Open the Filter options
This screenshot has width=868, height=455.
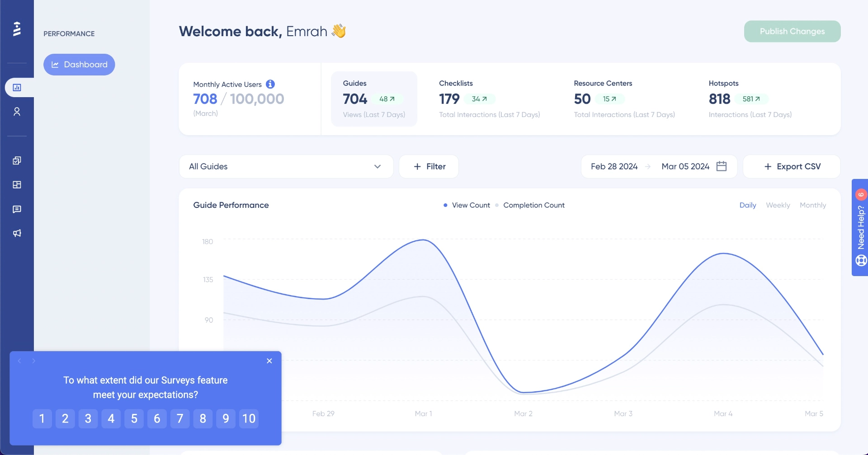(429, 166)
